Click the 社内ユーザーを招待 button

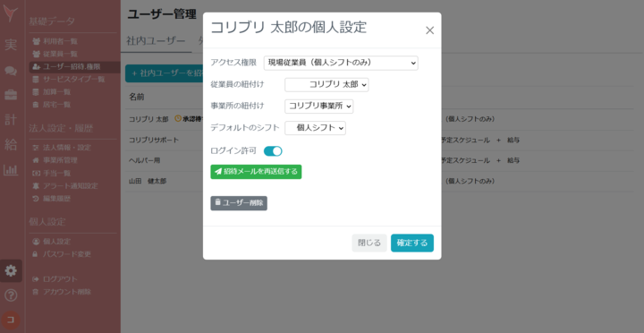click(x=165, y=73)
